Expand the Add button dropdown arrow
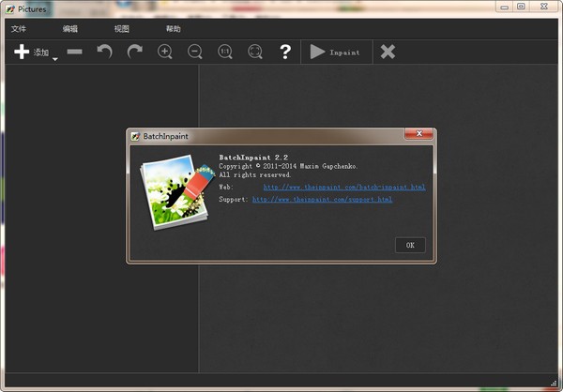563x392 pixels. [x=54, y=59]
